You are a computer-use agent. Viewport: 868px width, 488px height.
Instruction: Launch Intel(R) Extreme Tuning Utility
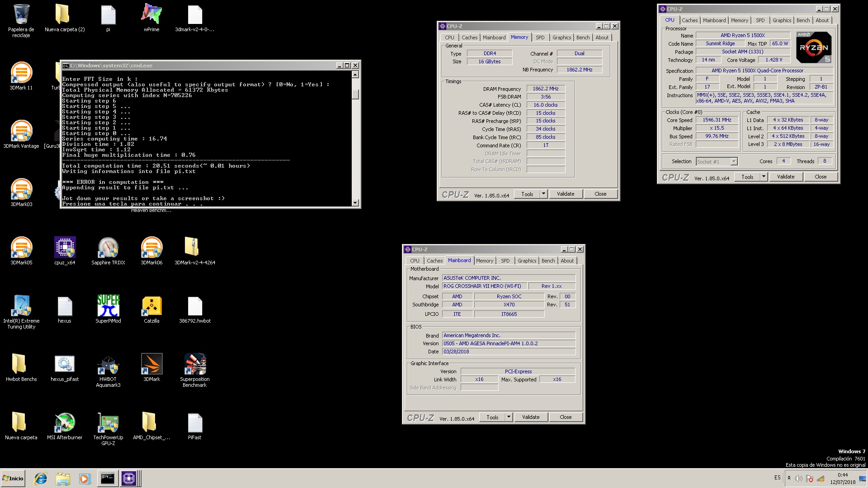(x=21, y=312)
